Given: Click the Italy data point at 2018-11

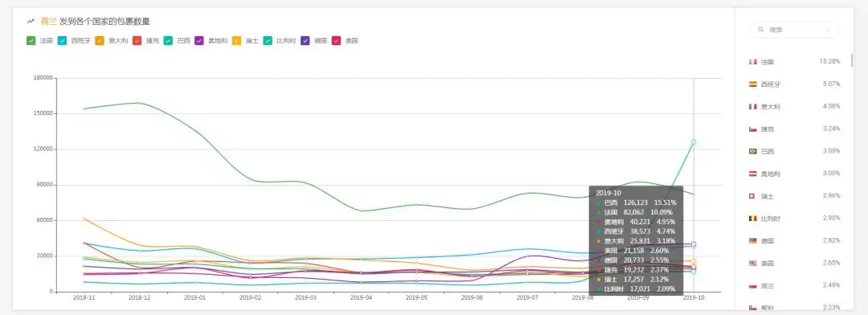Looking at the screenshot, I should tap(84, 218).
